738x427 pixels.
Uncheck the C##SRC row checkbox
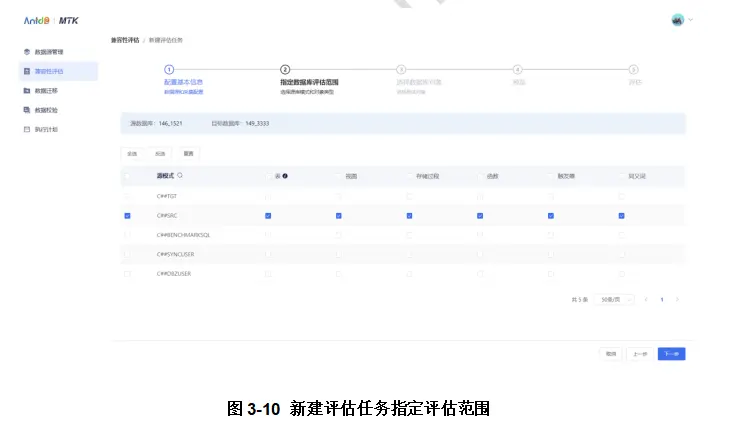pyautogui.click(x=127, y=216)
